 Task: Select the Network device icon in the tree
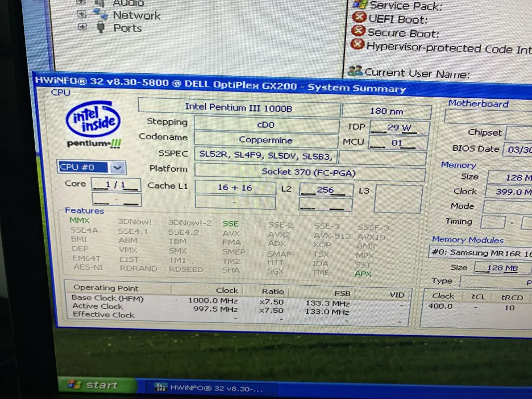coord(100,14)
